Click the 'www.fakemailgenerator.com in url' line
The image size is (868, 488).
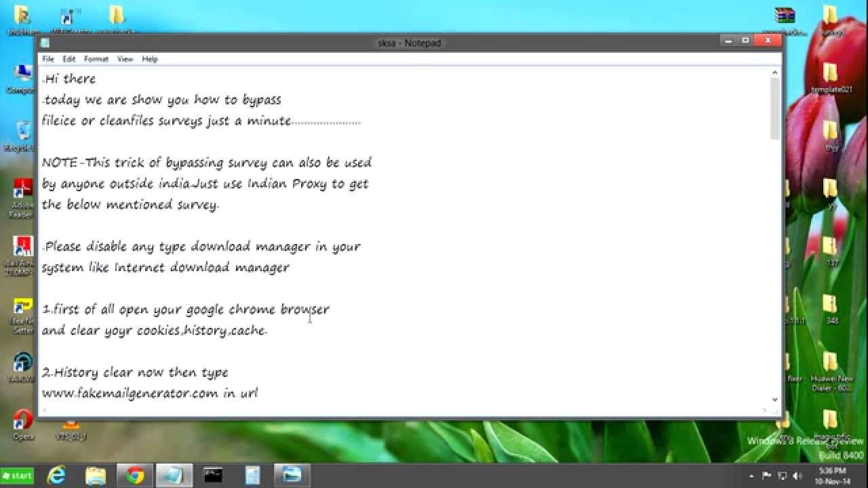tap(150, 392)
